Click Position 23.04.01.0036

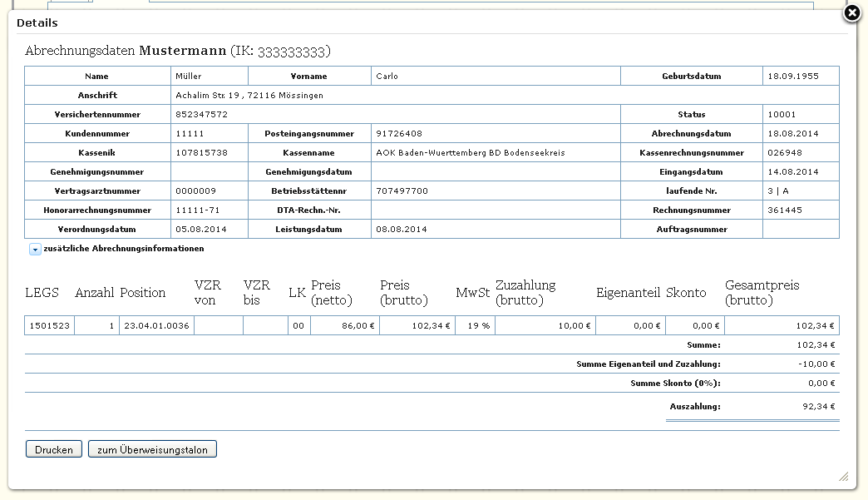point(156,325)
